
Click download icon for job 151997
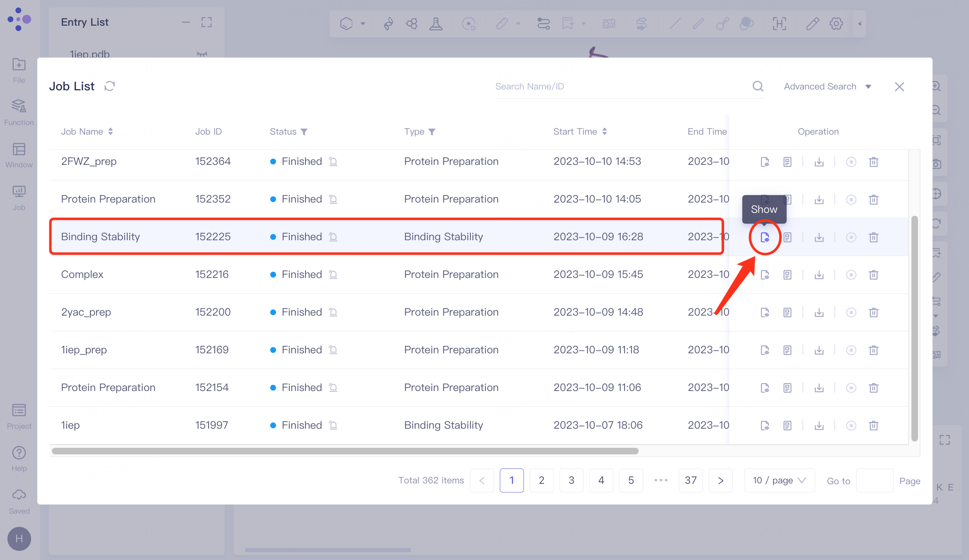819,426
